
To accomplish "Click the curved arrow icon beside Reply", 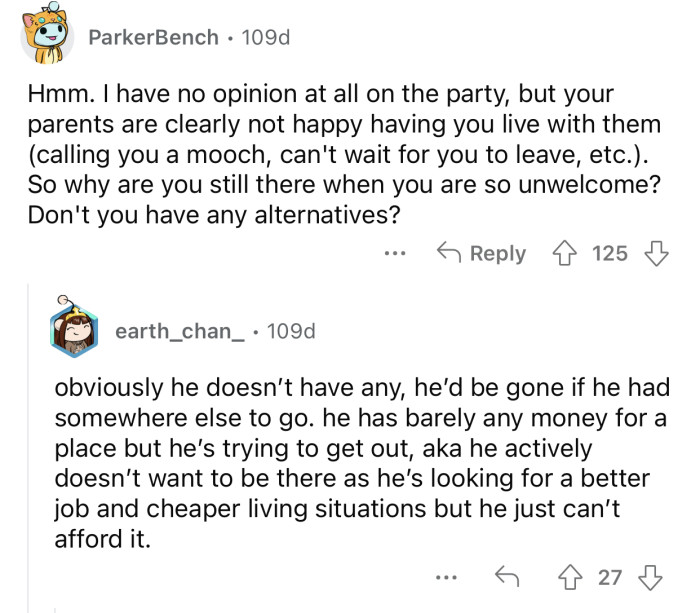I will [x=449, y=254].
